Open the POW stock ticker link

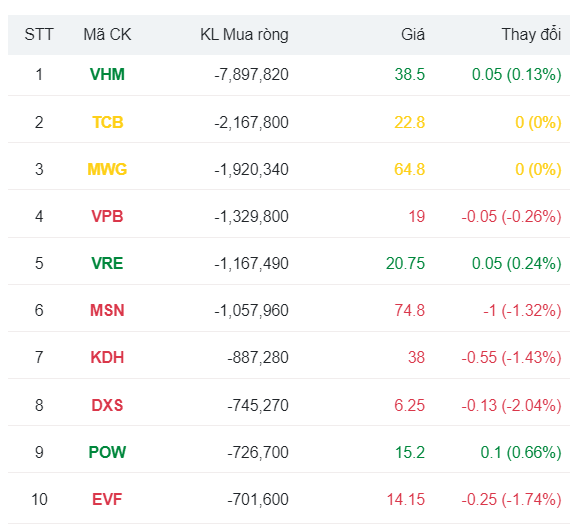point(107,452)
